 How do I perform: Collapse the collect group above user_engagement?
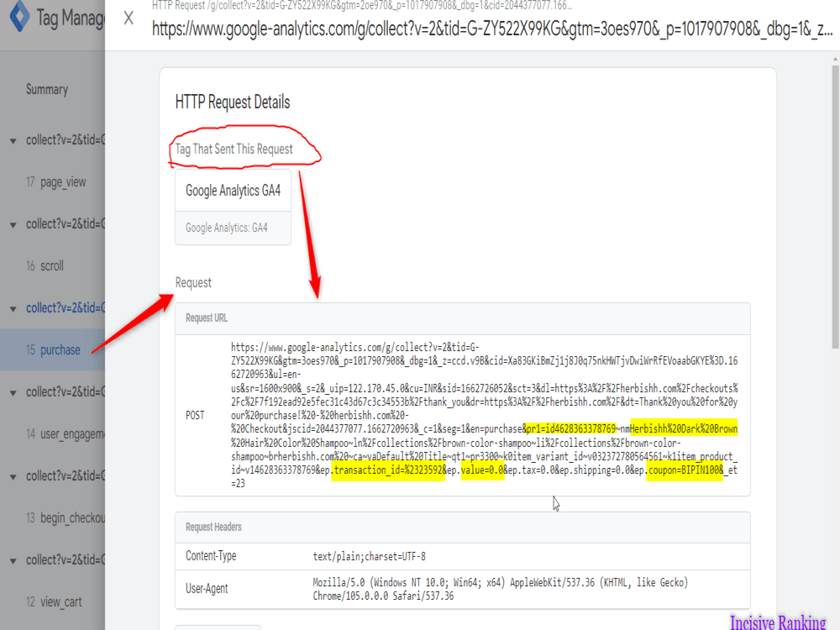click(x=13, y=393)
